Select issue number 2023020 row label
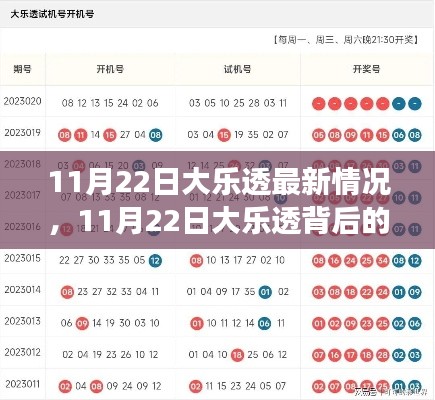 22,101
